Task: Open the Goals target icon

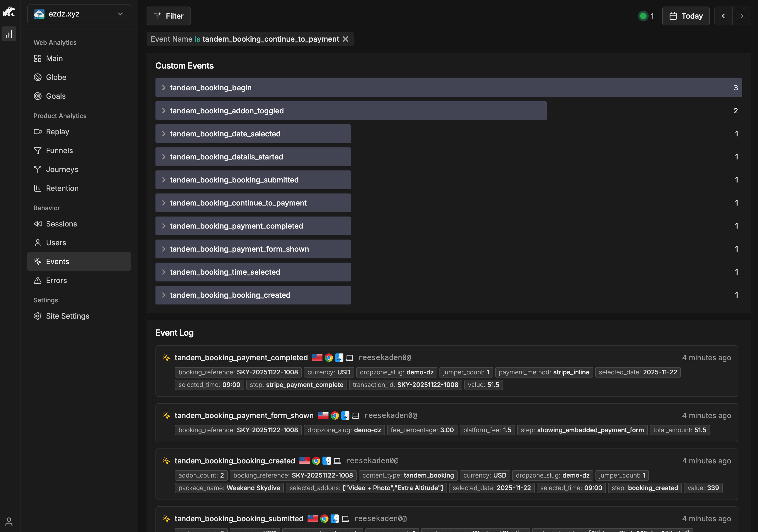Action: [x=37, y=96]
